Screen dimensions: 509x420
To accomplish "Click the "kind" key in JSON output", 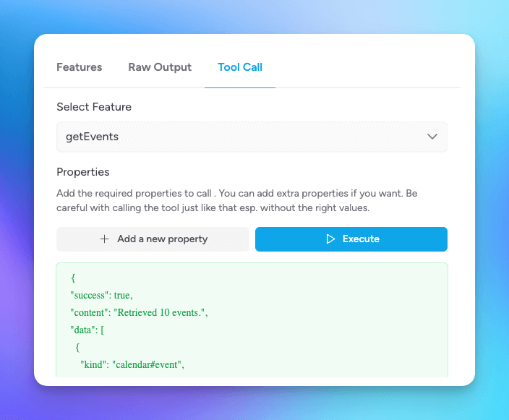I will [x=94, y=364].
